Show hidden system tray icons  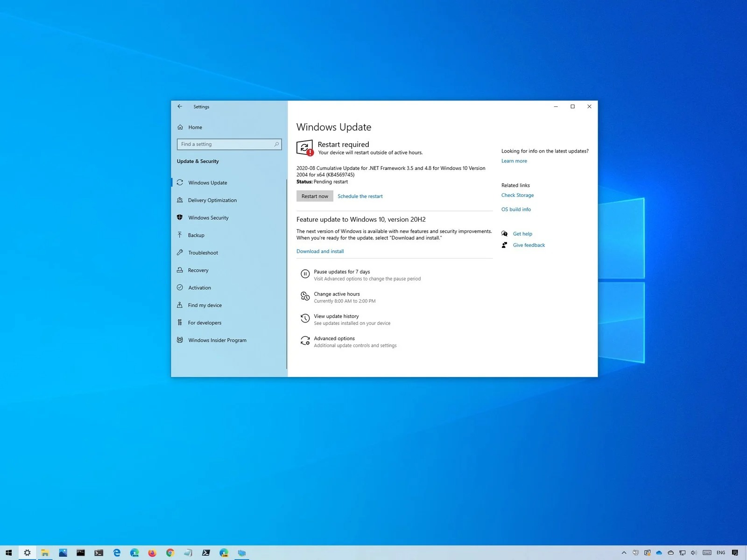coord(624,553)
